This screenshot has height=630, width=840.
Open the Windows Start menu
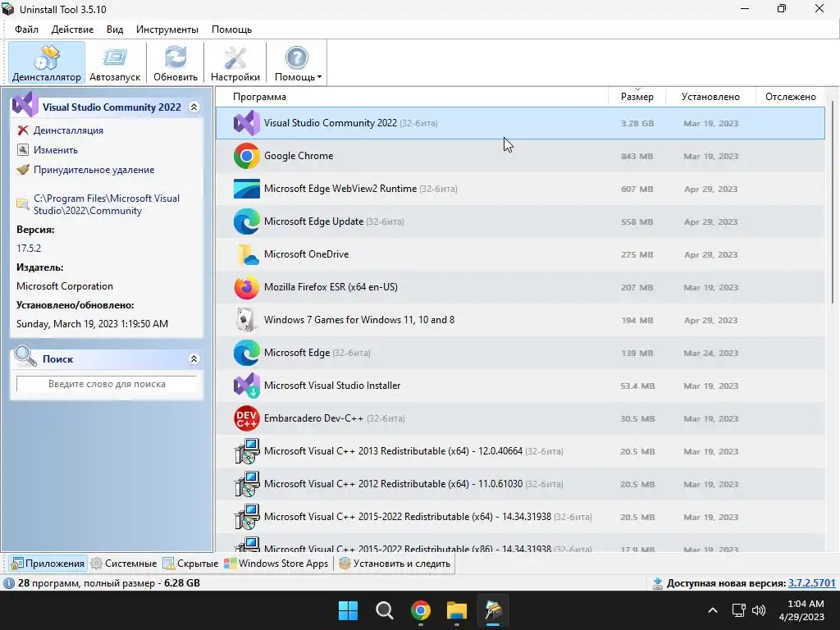(348, 610)
